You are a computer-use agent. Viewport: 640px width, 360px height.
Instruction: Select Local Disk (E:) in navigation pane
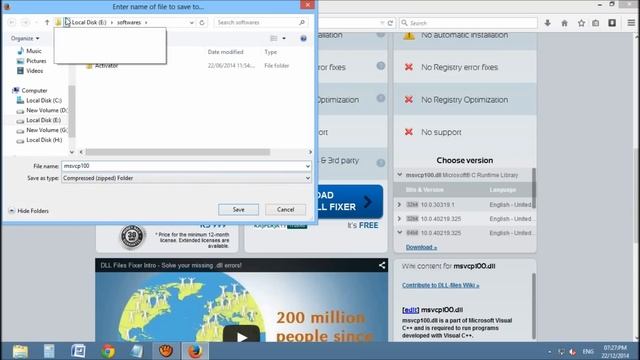click(43, 120)
